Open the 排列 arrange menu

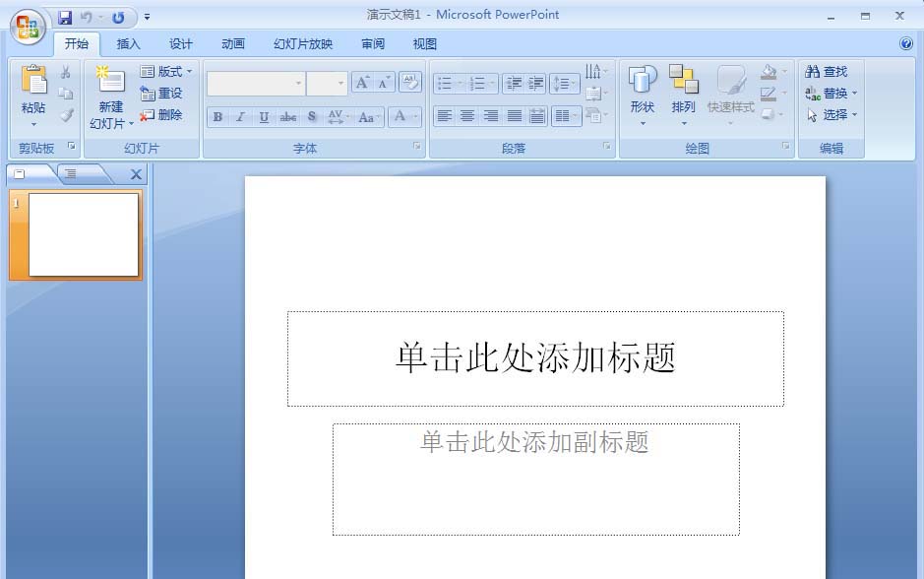coord(684,96)
